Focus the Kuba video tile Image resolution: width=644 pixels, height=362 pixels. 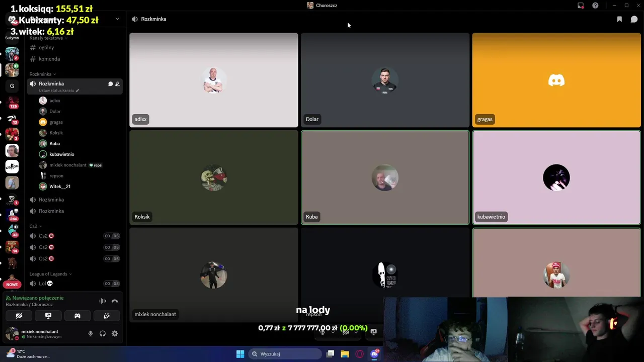(385, 177)
